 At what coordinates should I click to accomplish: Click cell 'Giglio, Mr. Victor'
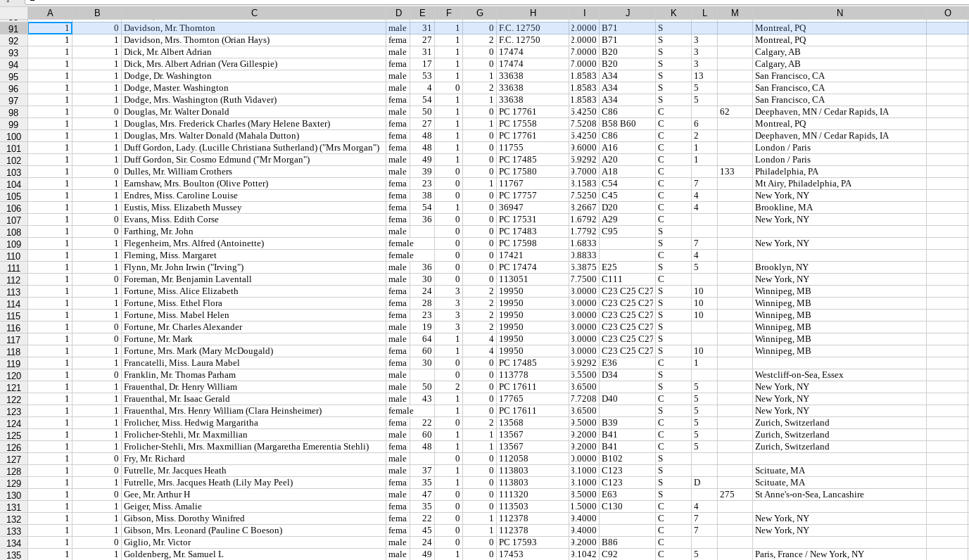tap(254, 542)
